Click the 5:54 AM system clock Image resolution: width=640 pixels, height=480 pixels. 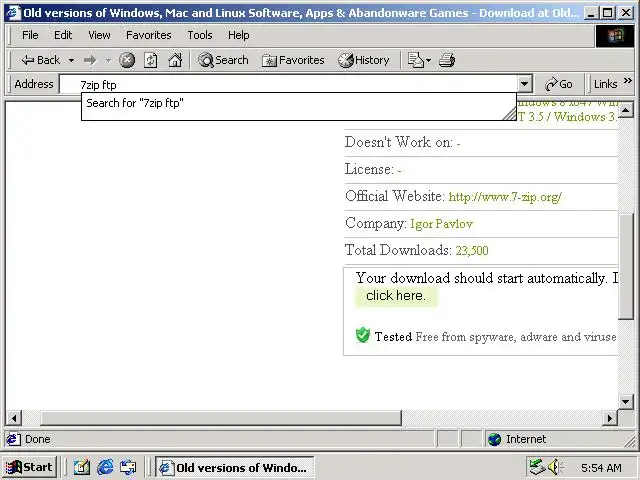(601, 468)
